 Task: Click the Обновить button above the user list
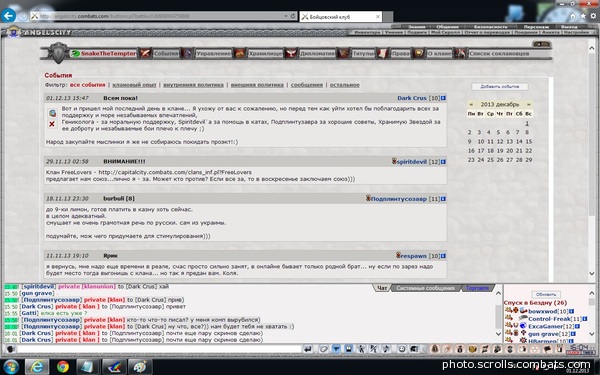546,295
